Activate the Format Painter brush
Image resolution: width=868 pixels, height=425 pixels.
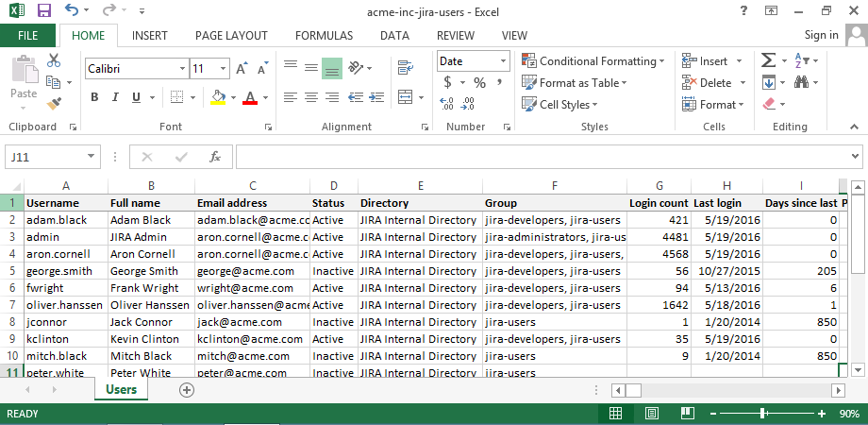(54, 104)
